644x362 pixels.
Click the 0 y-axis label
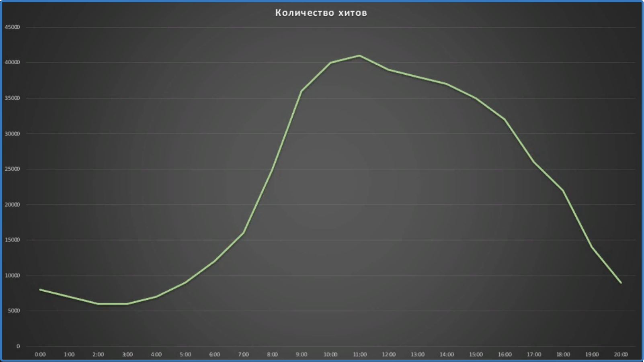tap(18, 346)
